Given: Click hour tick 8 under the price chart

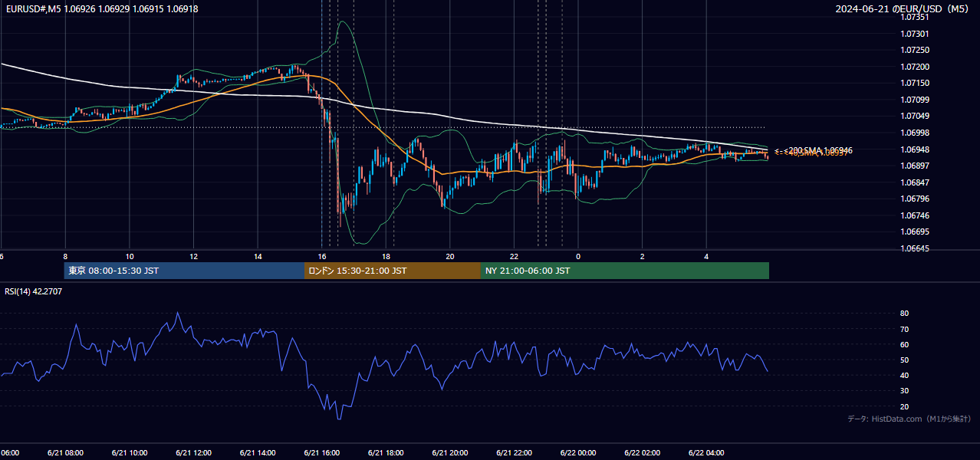Looking at the screenshot, I should (x=65, y=256).
